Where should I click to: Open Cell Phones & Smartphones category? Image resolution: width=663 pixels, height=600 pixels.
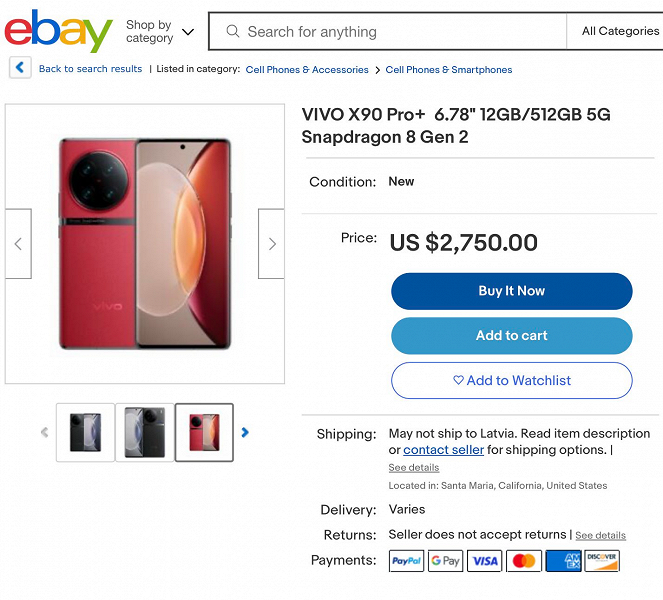click(449, 70)
